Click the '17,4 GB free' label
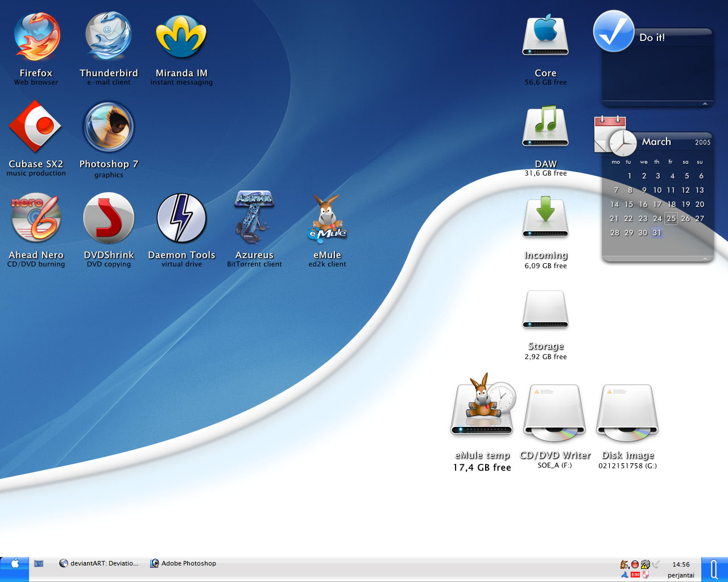This screenshot has width=728, height=582. pos(482,468)
